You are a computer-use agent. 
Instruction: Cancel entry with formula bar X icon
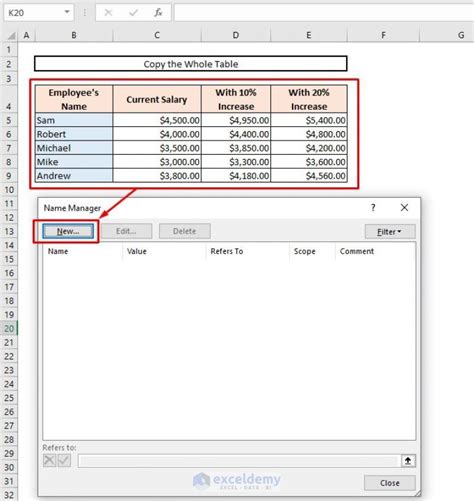(x=108, y=13)
